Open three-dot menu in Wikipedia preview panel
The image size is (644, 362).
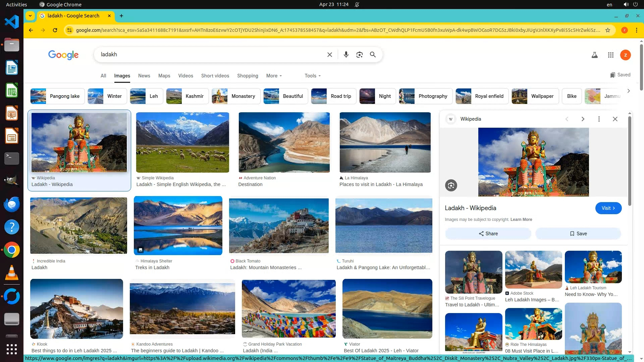click(599, 119)
